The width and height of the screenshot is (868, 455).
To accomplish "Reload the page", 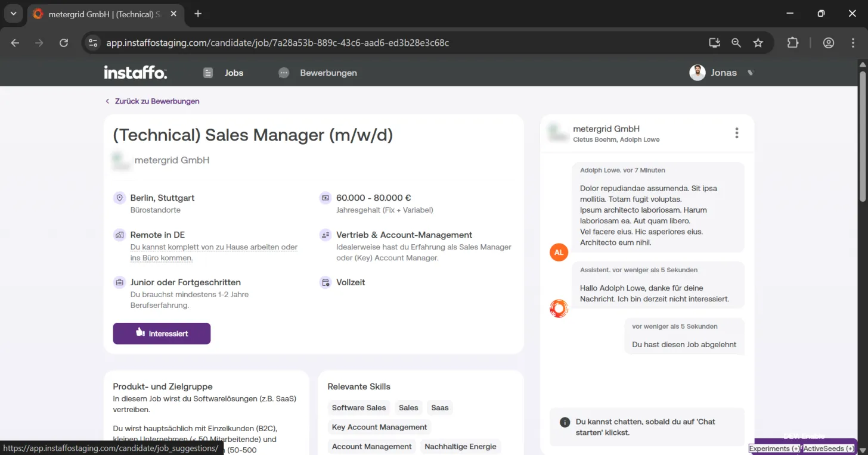I will point(64,43).
